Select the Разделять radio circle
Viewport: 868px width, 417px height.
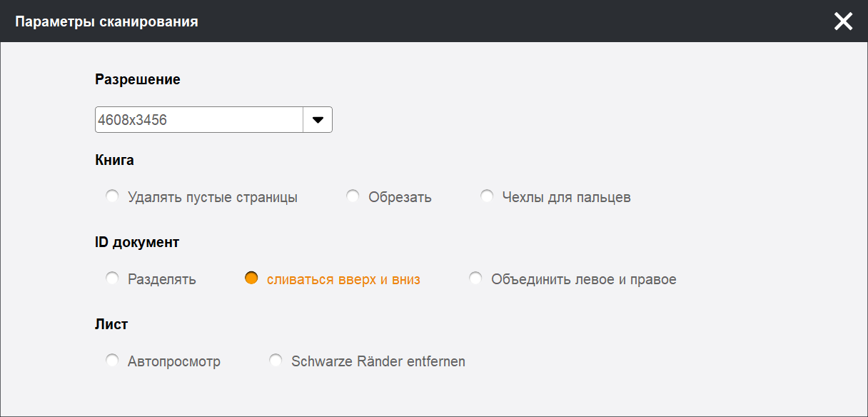[112, 278]
